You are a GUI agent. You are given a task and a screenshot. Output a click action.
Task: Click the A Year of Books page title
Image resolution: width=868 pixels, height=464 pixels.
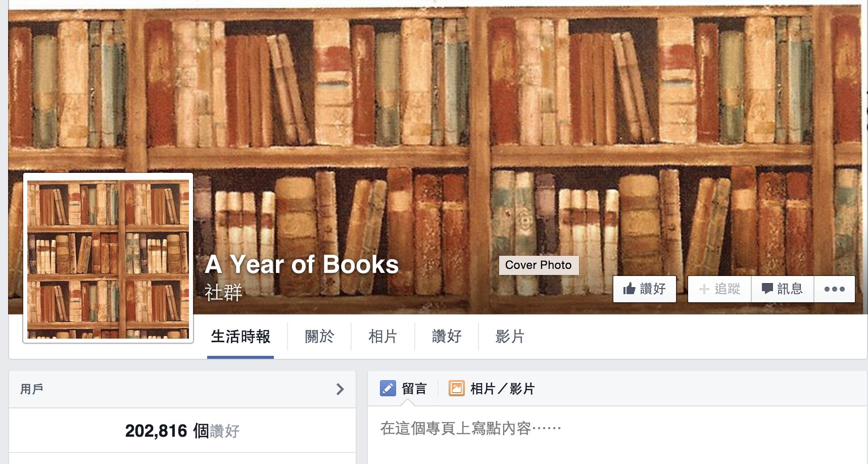(302, 264)
